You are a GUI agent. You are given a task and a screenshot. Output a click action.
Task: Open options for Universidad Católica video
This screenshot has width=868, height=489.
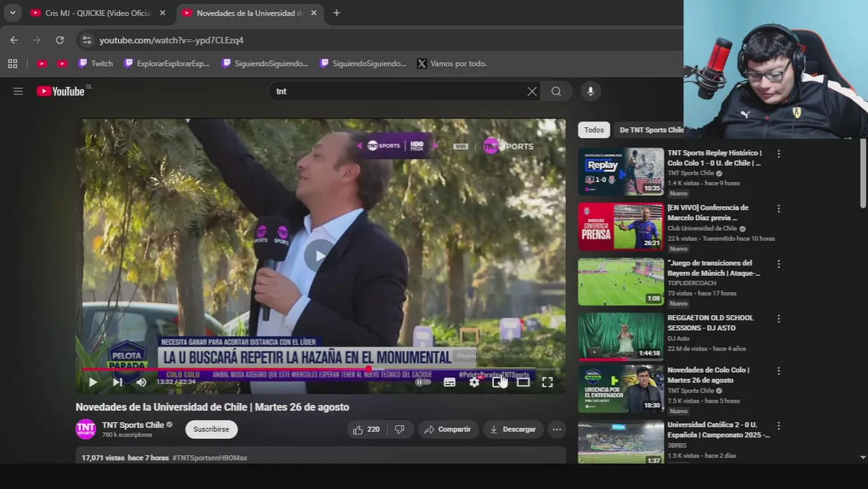[778, 427]
